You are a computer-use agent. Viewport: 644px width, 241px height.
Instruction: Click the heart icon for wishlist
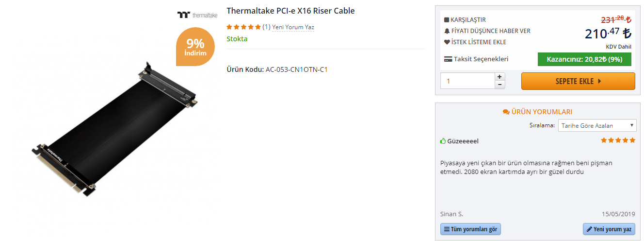[x=447, y=42]
